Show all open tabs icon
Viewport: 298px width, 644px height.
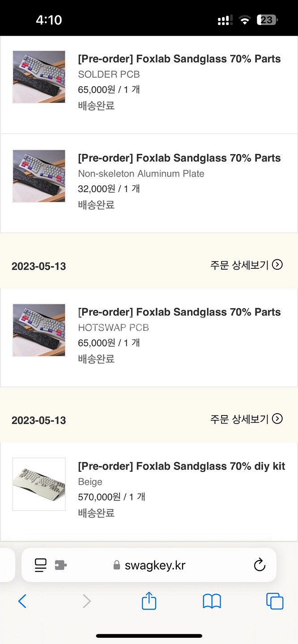pyautogui.click(x=275, y=602)
